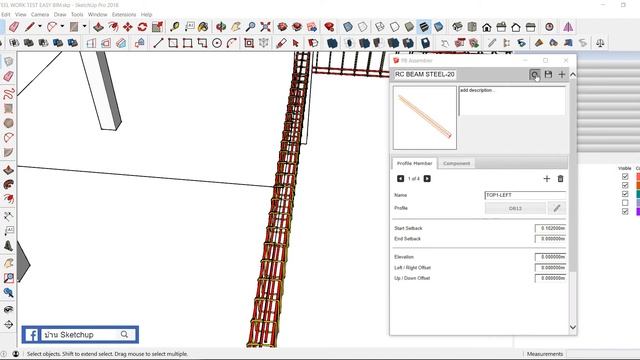Toggle second Visible checkbox in layers panel
This screenshot has height=360, width=640.
[625, 185]
